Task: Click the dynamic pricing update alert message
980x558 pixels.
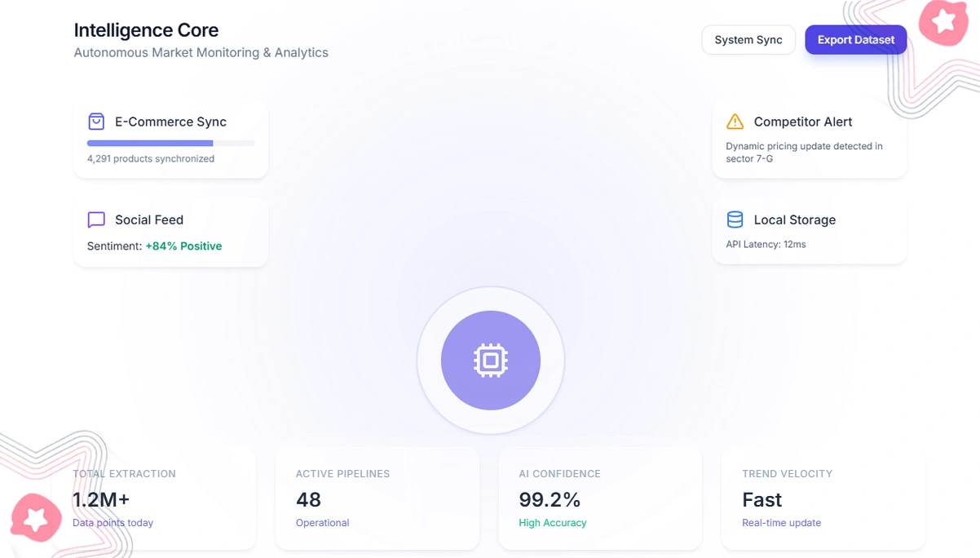Action: 805,153
